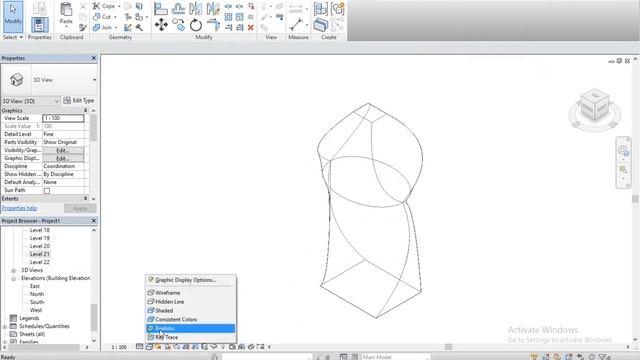Choose Shaded visual style
This screenshot has width=640, height=360.
pyautogui.click(x=191, y=311)
